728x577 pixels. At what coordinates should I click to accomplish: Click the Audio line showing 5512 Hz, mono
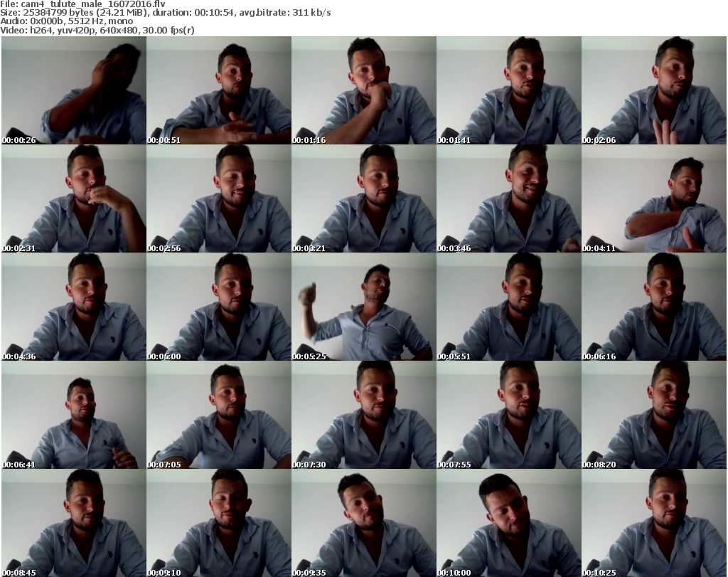point(66,21)
